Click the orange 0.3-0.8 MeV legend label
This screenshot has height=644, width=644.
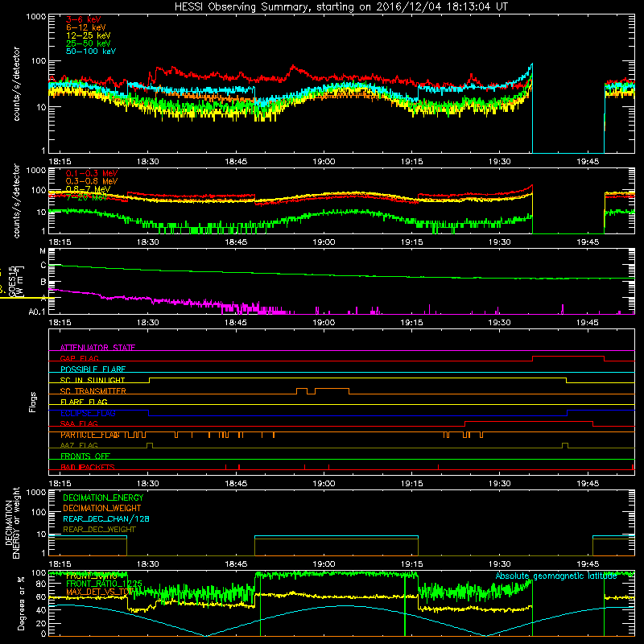[92, 181]
